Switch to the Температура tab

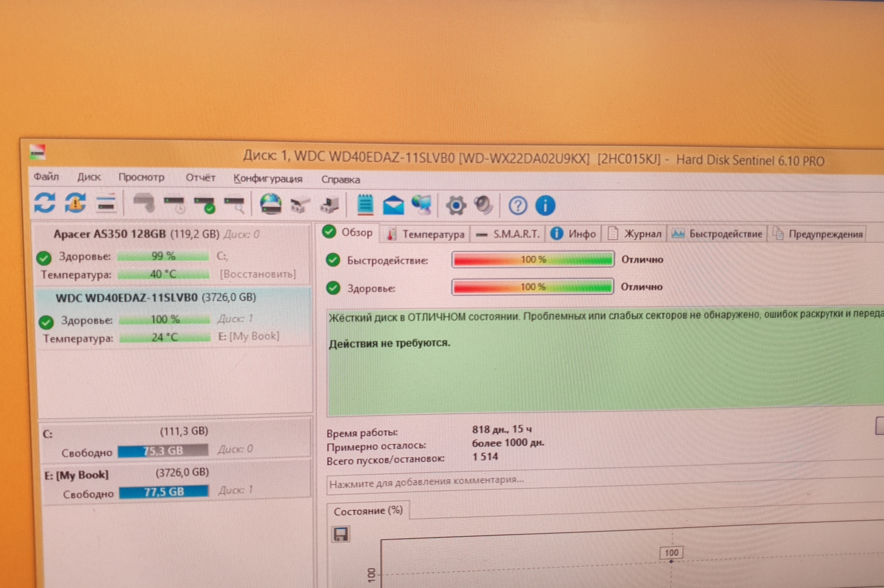tap(425, 234)
